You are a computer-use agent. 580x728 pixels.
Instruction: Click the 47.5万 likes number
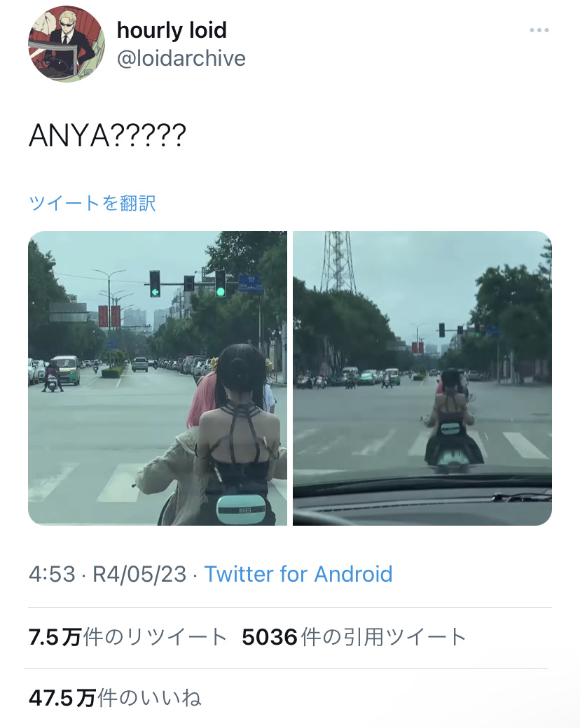click(x=62, y=698)
